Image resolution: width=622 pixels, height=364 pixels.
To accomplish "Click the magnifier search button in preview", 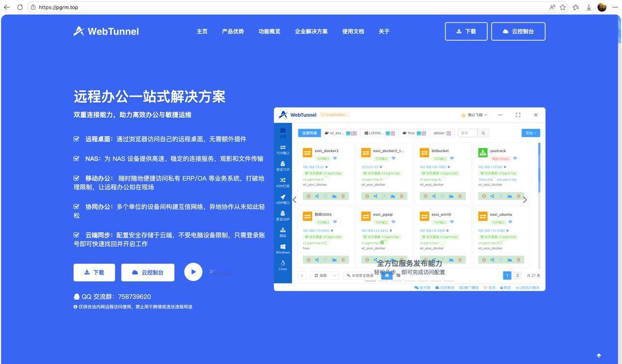I will click(x=484, y=133).
